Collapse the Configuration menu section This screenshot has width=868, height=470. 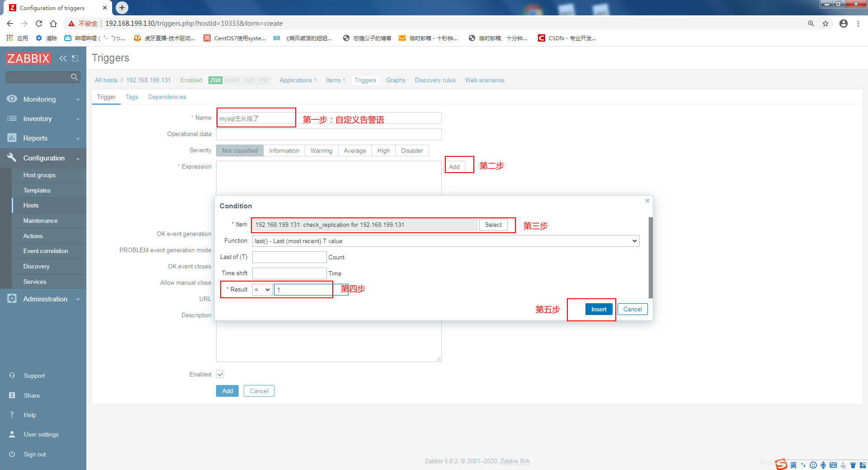pos(43,158)
